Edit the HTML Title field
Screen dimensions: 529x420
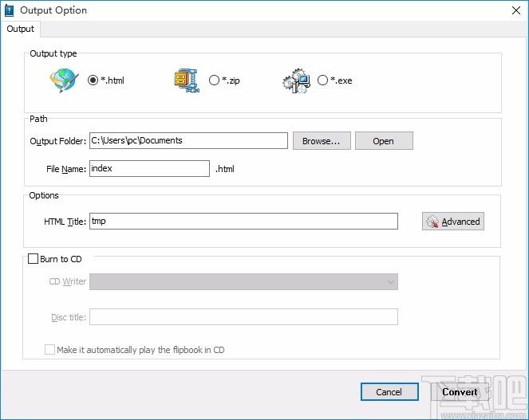tap(243, 221)
